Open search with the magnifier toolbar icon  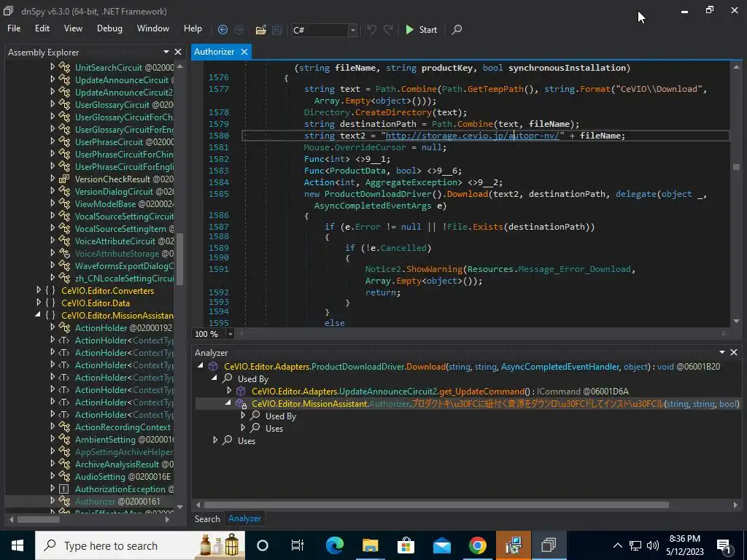[457, 29]
